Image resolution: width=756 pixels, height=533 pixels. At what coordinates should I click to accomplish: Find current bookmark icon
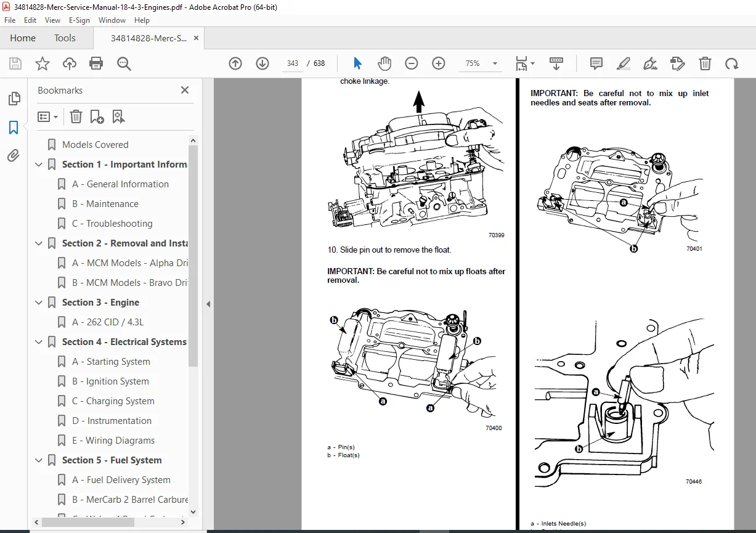click(118, 116)
